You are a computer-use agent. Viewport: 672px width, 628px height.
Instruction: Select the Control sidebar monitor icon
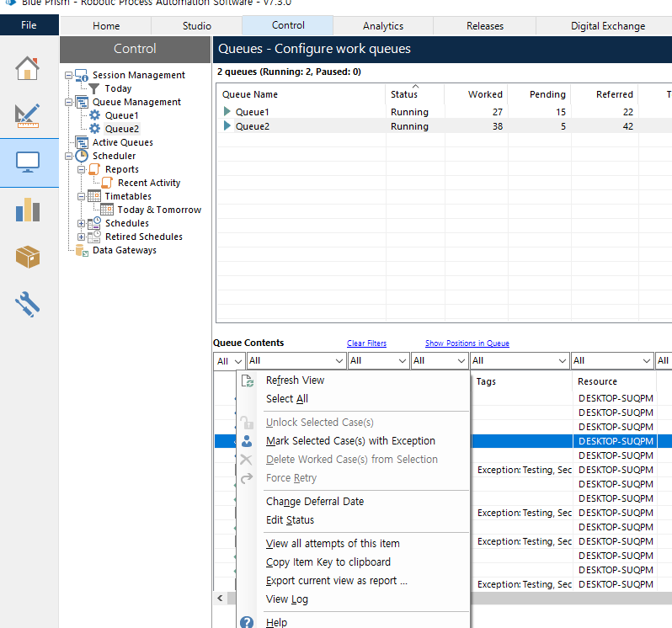coord(28,162)
